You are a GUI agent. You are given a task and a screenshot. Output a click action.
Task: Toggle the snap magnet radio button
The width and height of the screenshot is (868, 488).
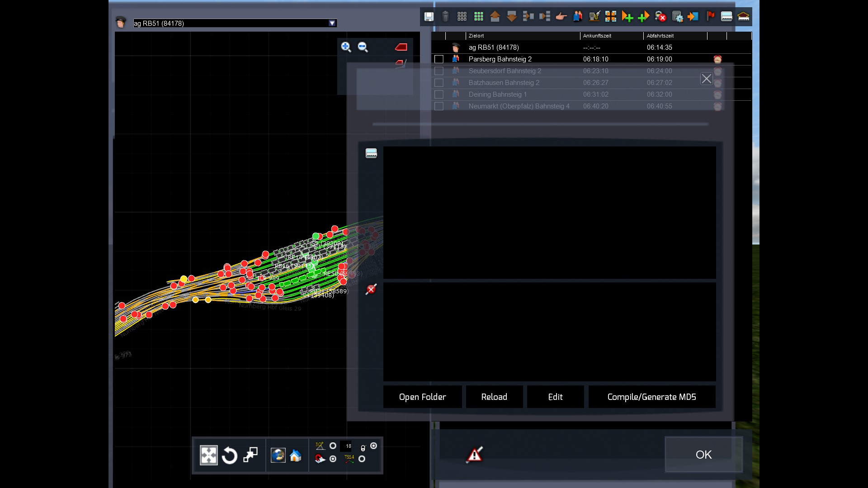coord(333,459)
